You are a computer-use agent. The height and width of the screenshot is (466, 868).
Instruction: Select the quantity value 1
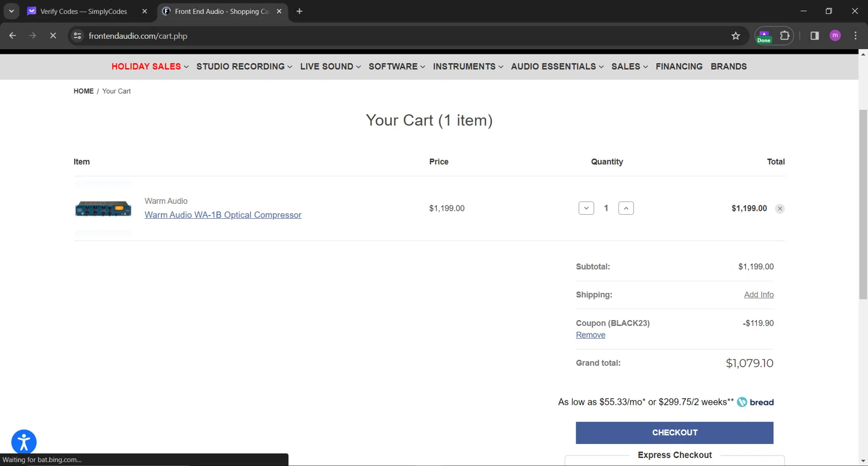tap(606, 208)
